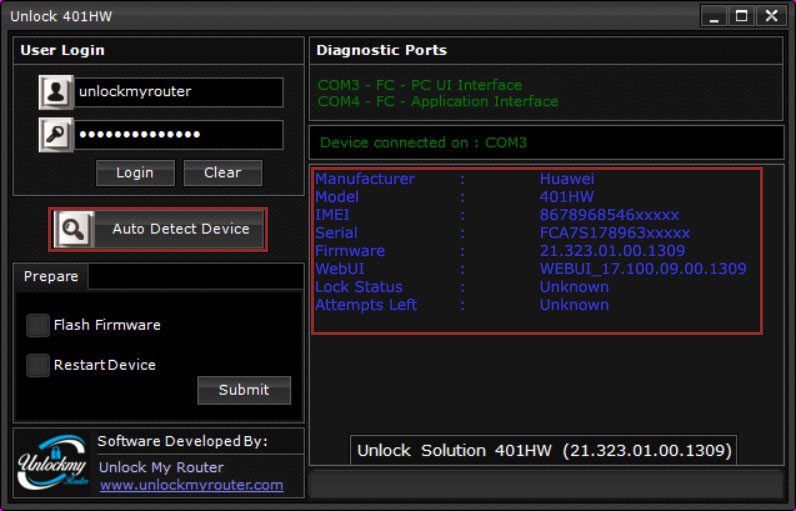Focus the masked password field
Viewport: 796px width, 511px height.
point(179,135)
